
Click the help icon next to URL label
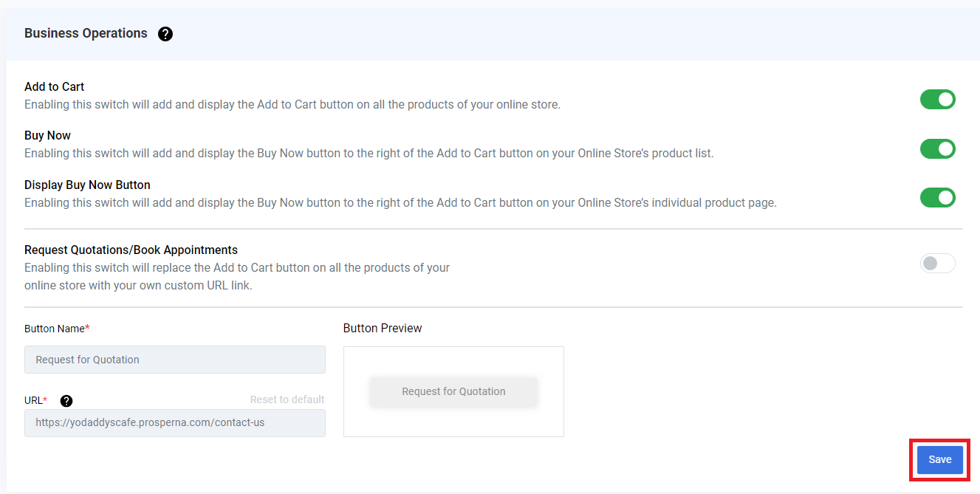click(66, 401)
